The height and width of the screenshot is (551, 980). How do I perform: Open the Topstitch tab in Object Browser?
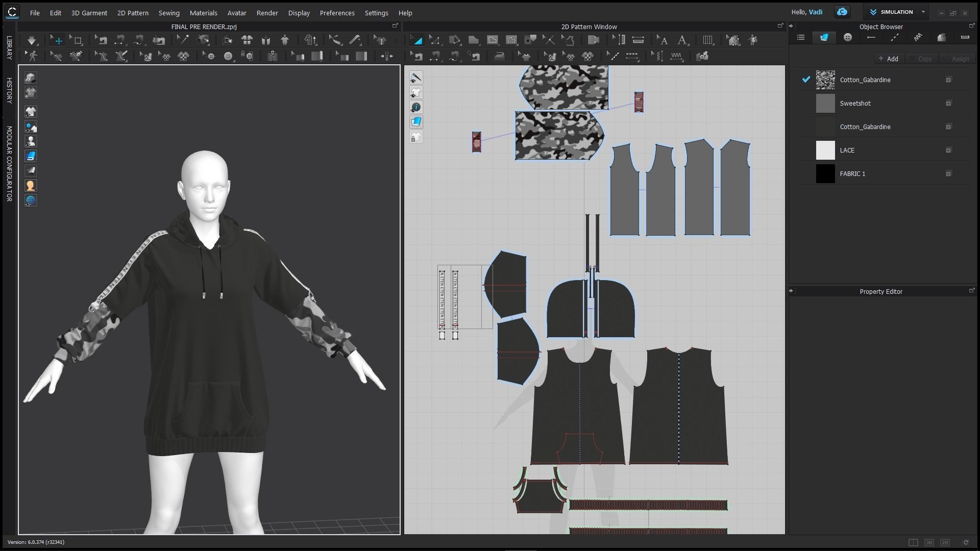click(895, 38)
